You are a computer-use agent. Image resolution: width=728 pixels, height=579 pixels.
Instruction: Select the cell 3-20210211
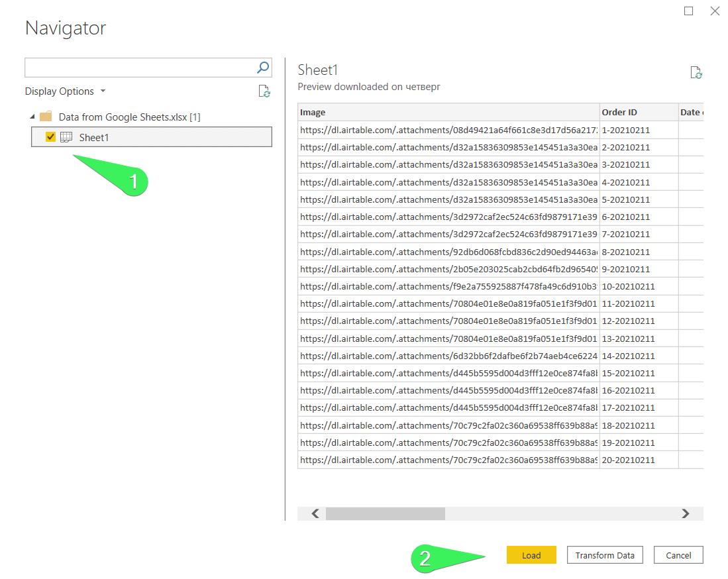(639, 164)
